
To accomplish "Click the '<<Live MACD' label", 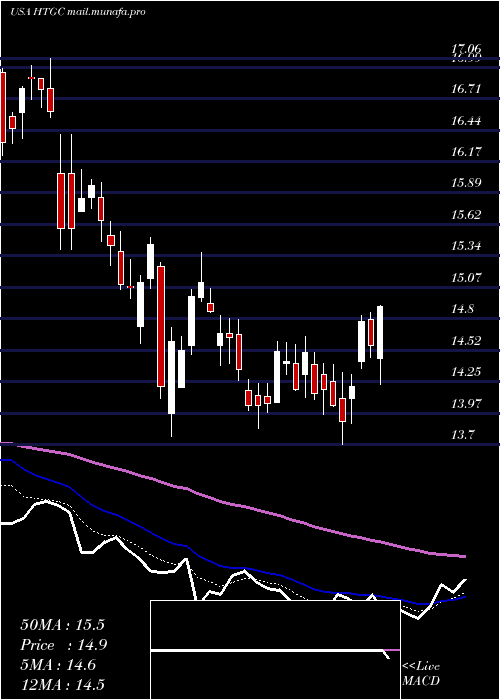I will click(x=421, y=674).
